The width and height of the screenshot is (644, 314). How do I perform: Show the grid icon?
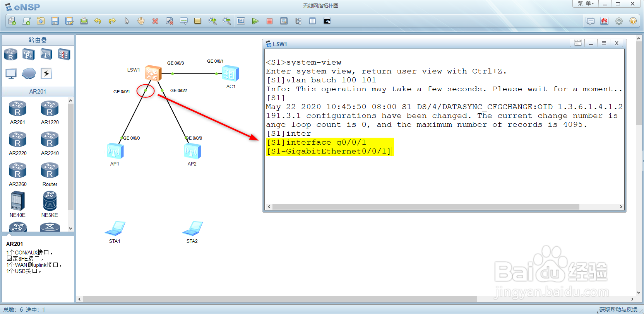point(312,21)
